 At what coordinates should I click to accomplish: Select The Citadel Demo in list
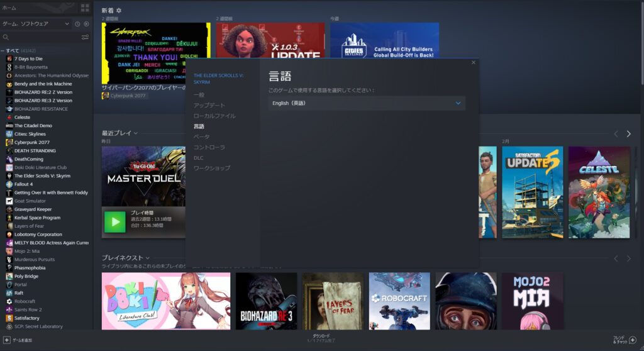click(33, 126)
